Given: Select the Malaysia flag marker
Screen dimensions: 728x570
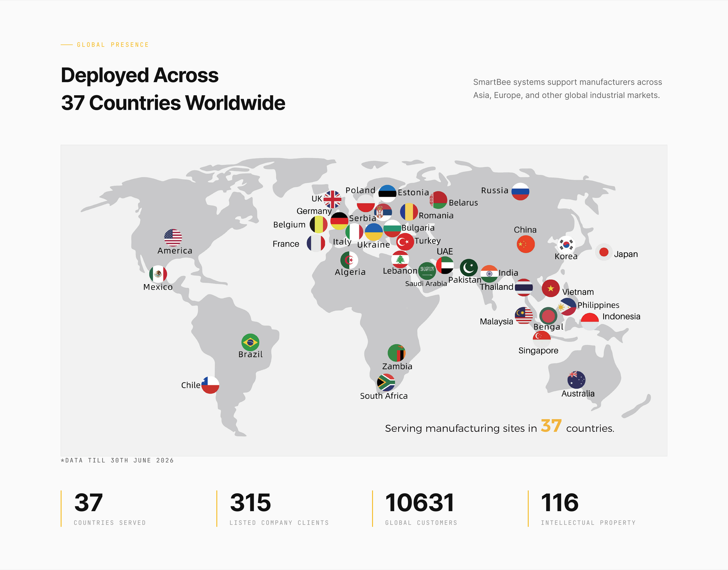Looking at the screenshot, I should coord(524,315).
